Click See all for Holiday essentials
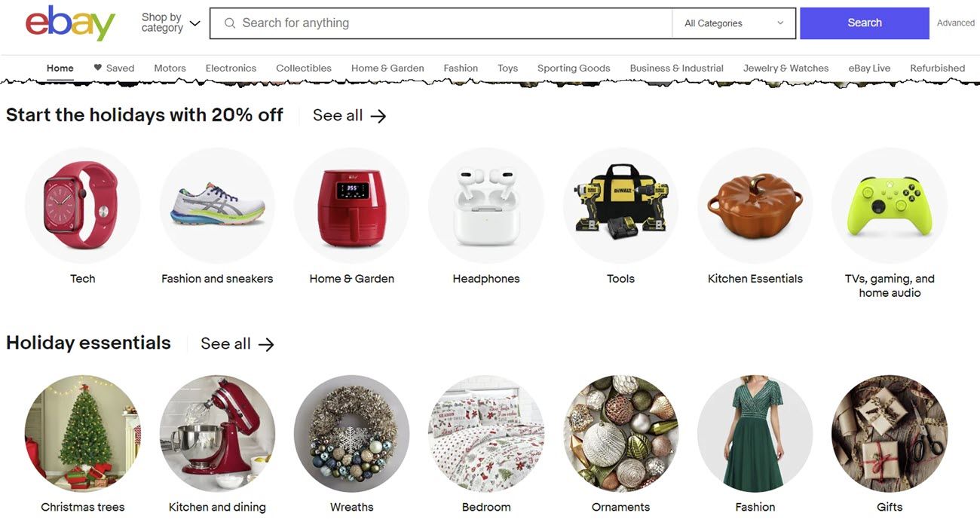This screenshot has height=519, width=980. click(237, 343)
